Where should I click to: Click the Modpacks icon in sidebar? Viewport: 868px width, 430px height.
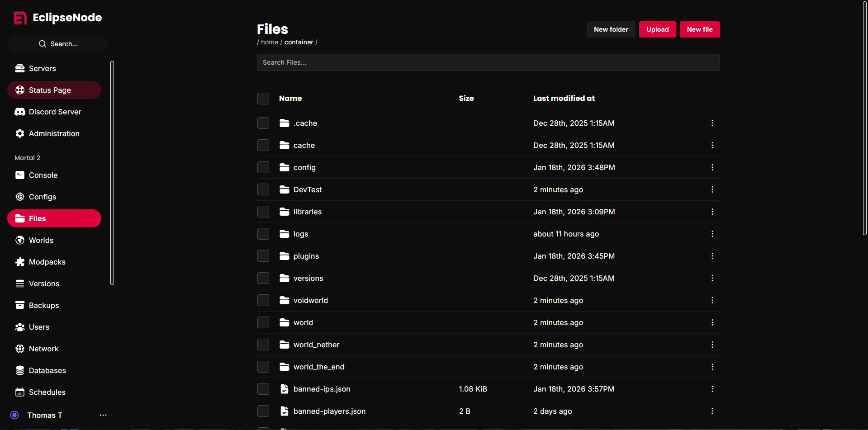20,262
